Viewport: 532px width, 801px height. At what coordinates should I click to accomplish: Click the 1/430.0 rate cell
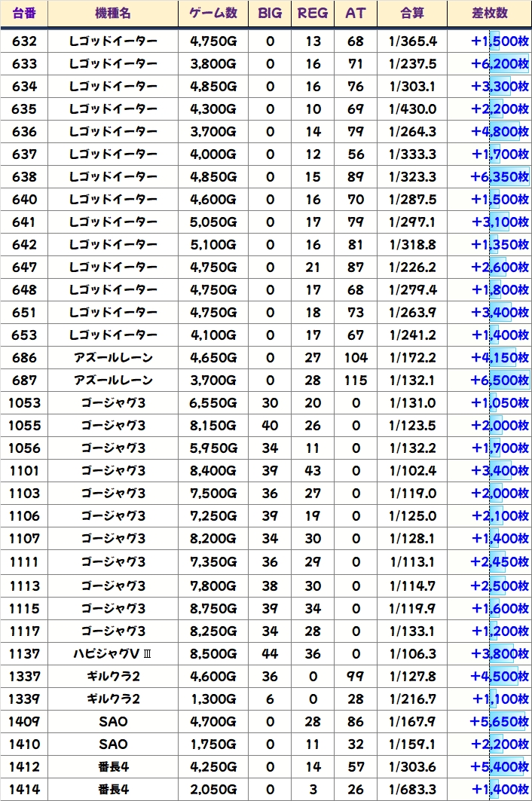[412, 109]
